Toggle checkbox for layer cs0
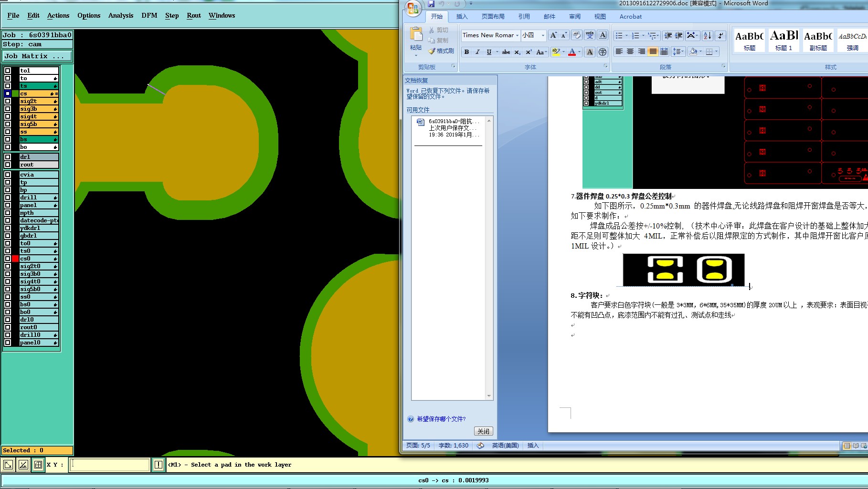Screen dimensions: 868x489 [x=8, y=259]
